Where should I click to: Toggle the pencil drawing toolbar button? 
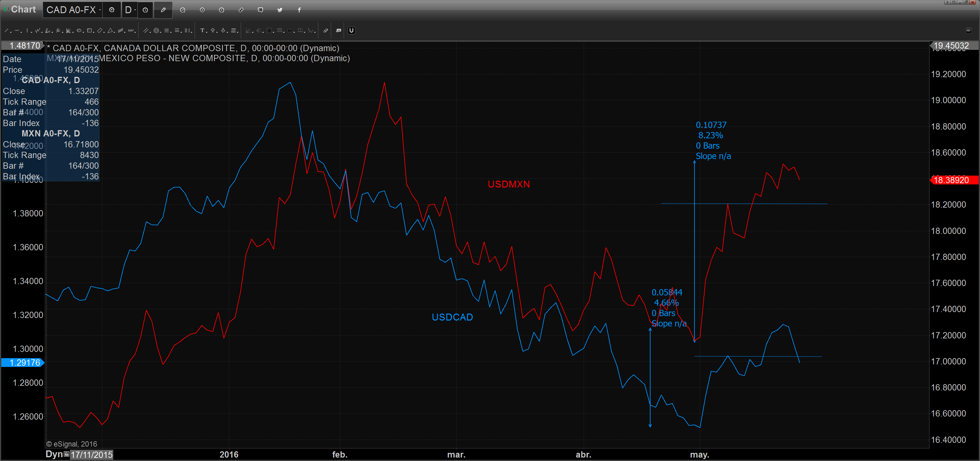pos(163,10)
